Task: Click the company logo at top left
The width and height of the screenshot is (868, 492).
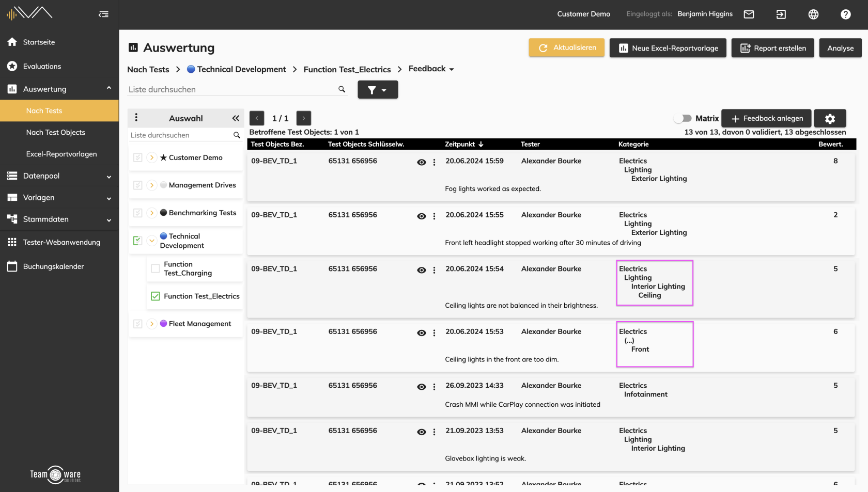Action: [29, 13]
